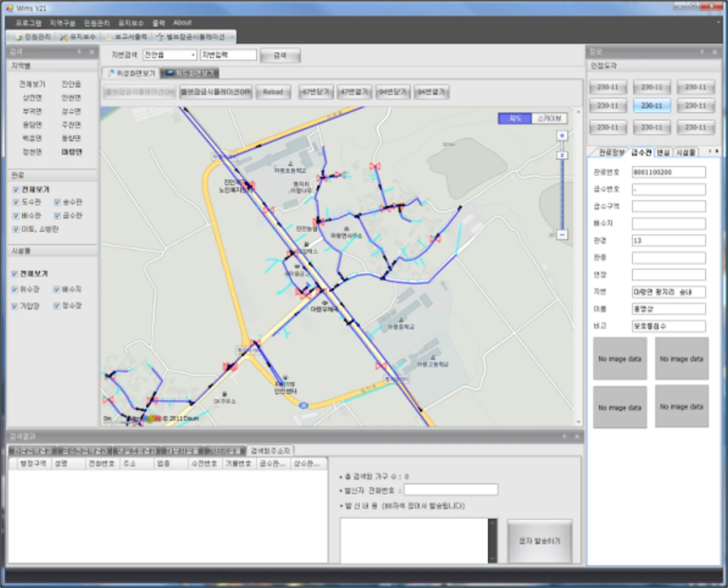Click the 스카이뷰 map view button
The height and width of the screenshot is (588, 728).
[549, 118]
